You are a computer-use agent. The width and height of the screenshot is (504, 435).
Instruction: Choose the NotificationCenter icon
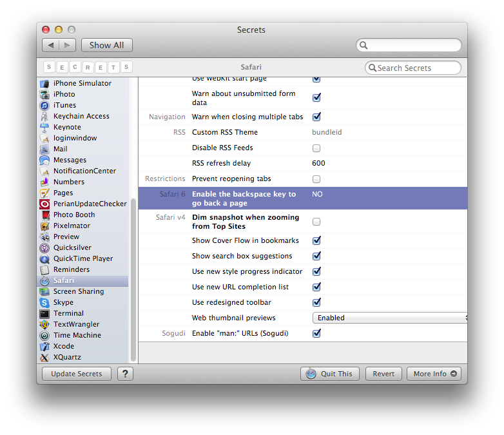[44, 171]
